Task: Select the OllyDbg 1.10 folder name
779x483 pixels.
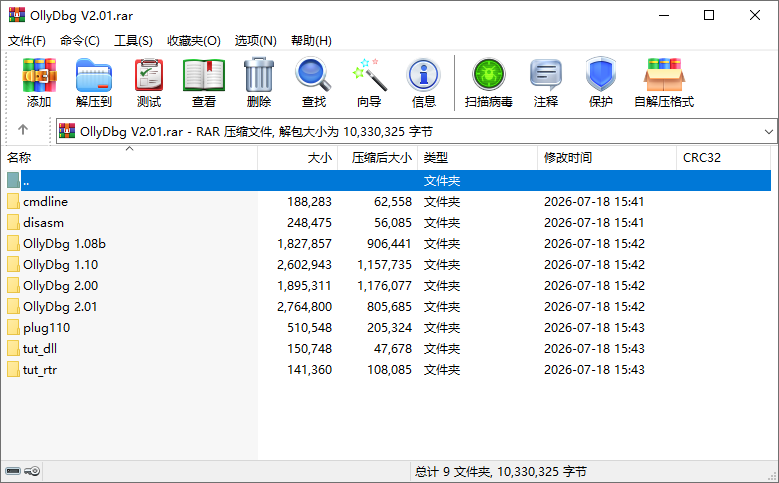Action: pos(61,265)
